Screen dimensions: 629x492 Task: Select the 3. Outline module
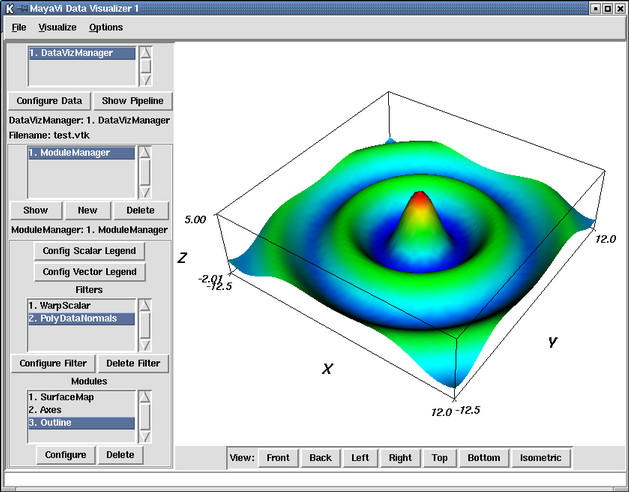tap(81, 423)
